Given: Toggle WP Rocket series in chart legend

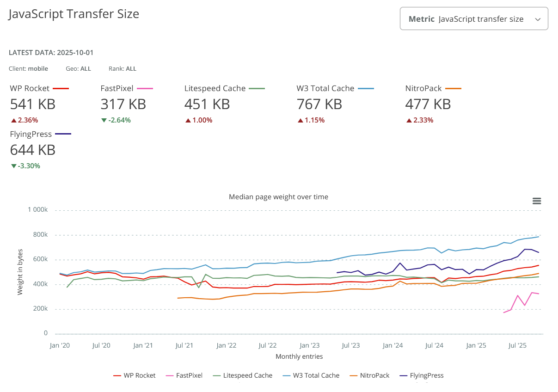Looking at the screenshot, I should 135,375.
